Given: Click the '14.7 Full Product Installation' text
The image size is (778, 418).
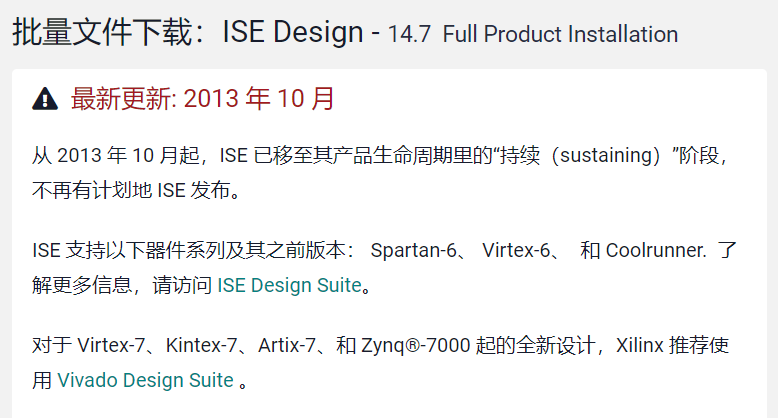Looking at the screenshot, I should point(532,34).
